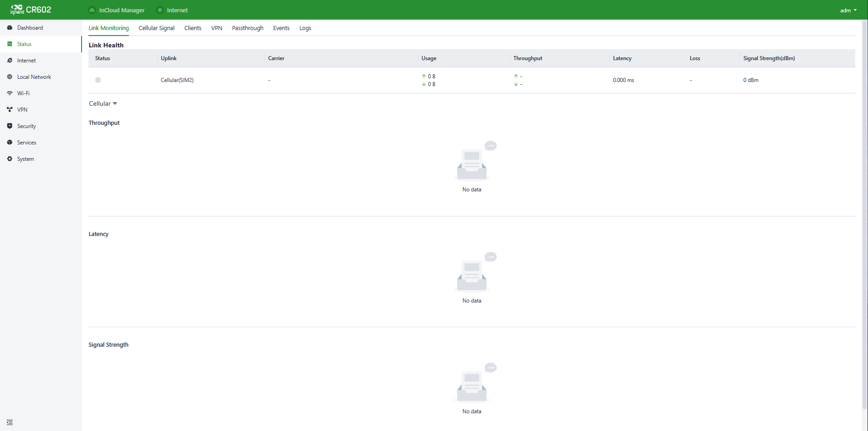Open the Events tab
Screen dimensions: 868x431
point(281,28)
